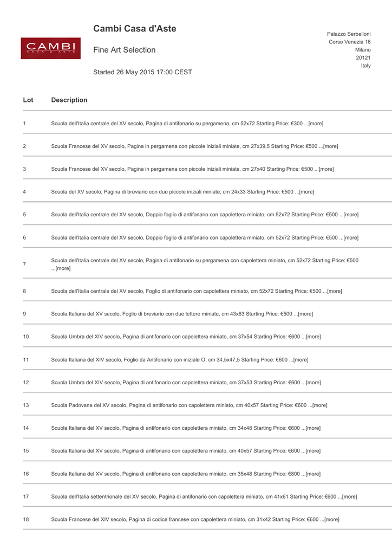Select lot 5 description text
The height and width of the screenshot is (555, 392).
tap(205, 215)
